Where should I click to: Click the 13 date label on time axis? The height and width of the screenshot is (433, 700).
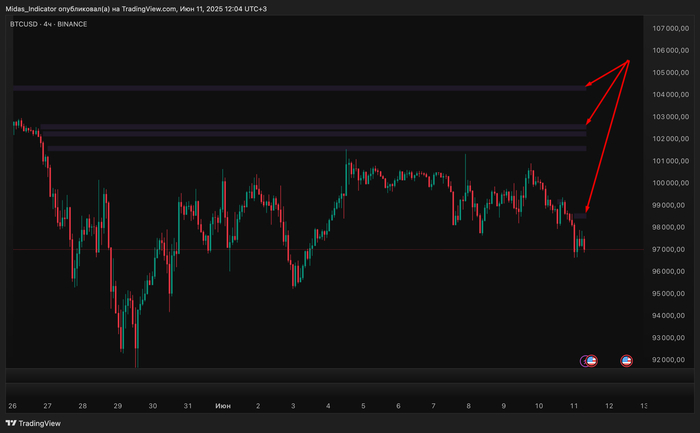click(643, 406)
